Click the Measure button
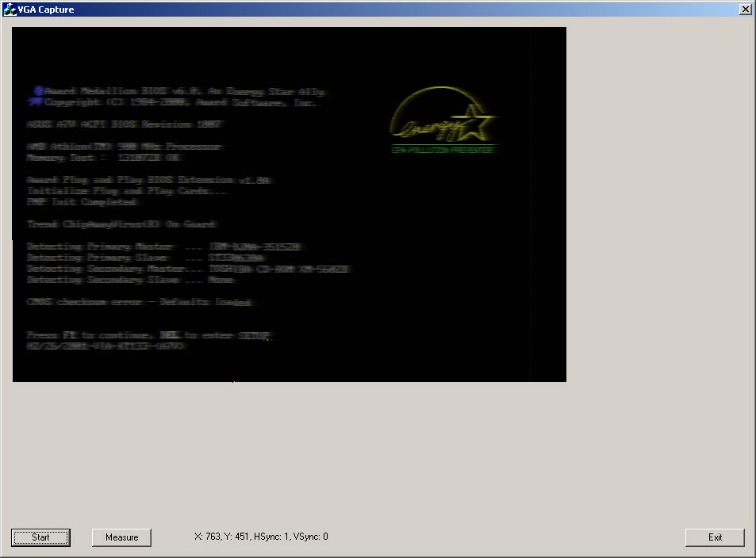This screenshot has width=756, height=558. pyautogui.click(x=121, y=537)
